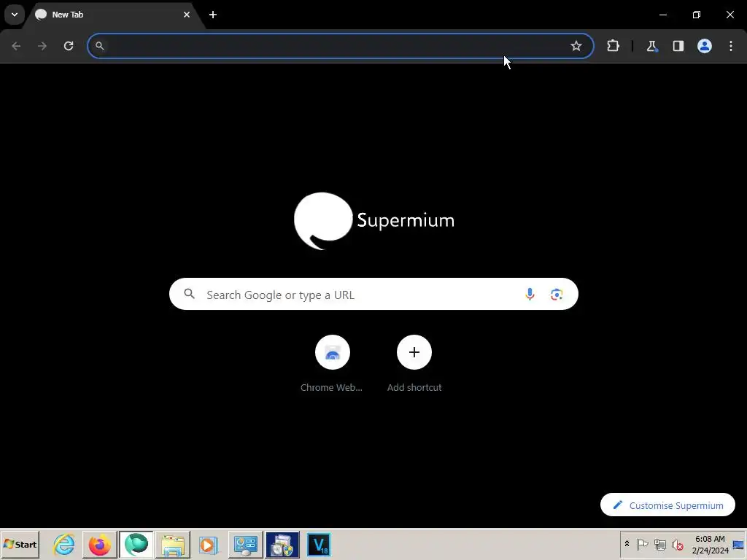This screenshot has width=747, height=560.
Task: Open Action Center flag icon
Action: pos(642,544)
